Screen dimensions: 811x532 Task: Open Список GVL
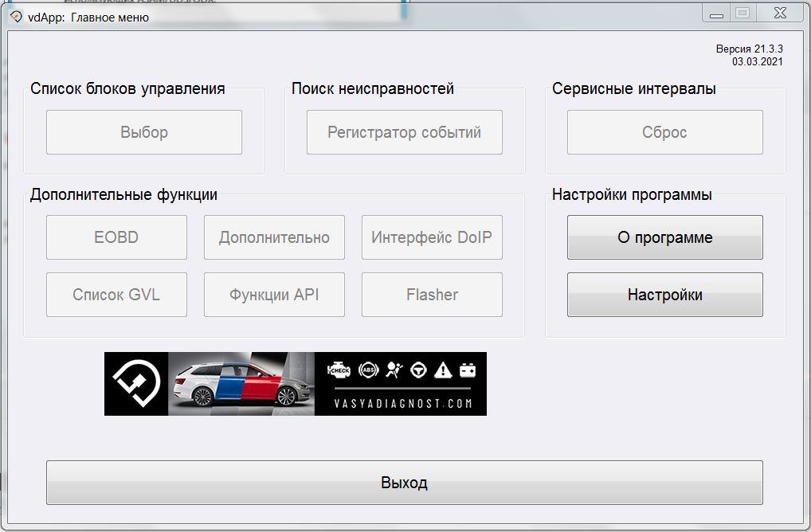pos(116,295)
